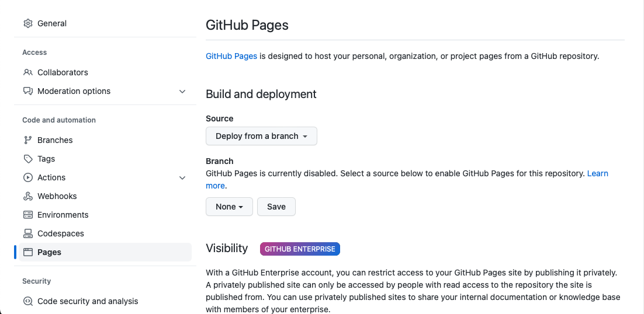Click the Security section header
Viewport: 644px width, 314px height.
tap(37, 281)
